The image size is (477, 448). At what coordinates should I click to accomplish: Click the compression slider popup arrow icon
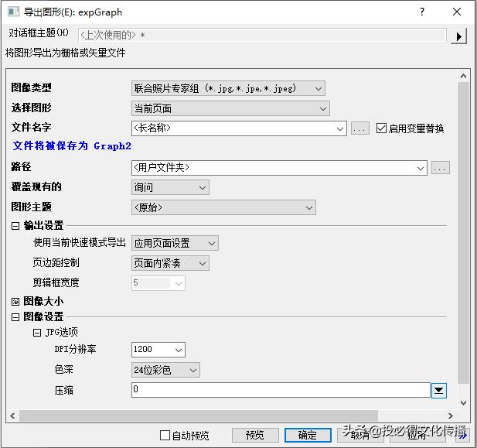(438, 391)
